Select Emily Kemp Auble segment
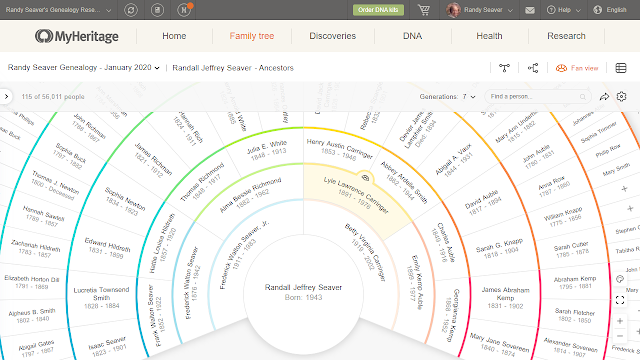 [x=416, y=282]
